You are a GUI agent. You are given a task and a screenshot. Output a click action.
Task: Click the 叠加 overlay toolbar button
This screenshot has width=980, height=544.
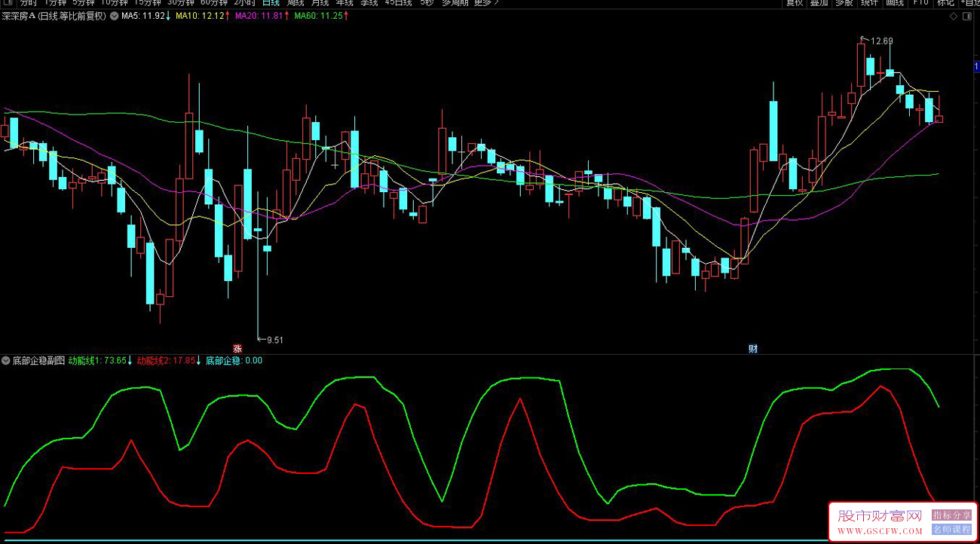point(819,3)
